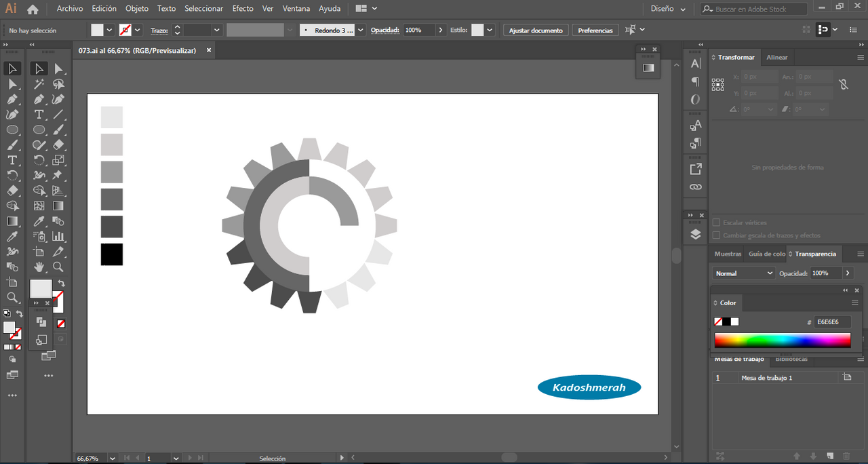Open the Layers panel icon
868x464 pixels.
[695, 234]
